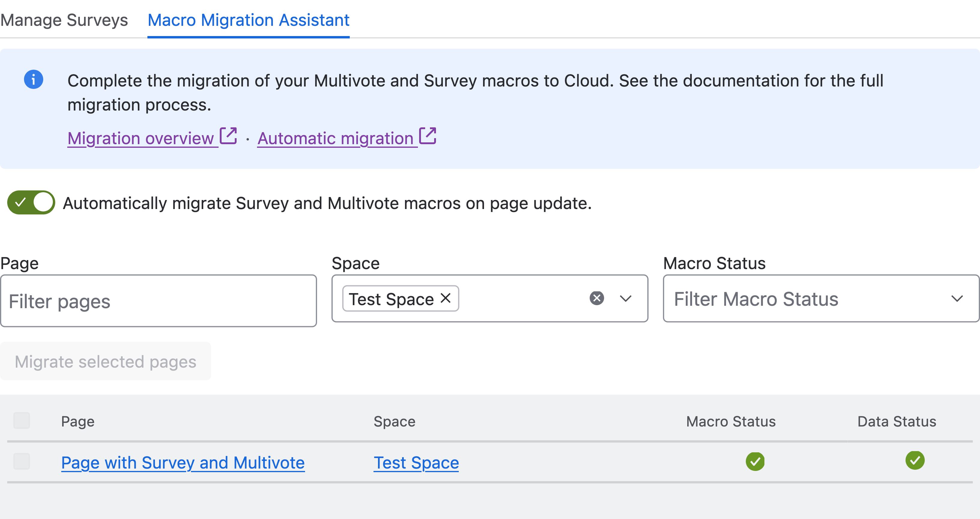Open Page with Survey and Multivote
This screenshot has width=980, height=519.
[x=183, y=463]
